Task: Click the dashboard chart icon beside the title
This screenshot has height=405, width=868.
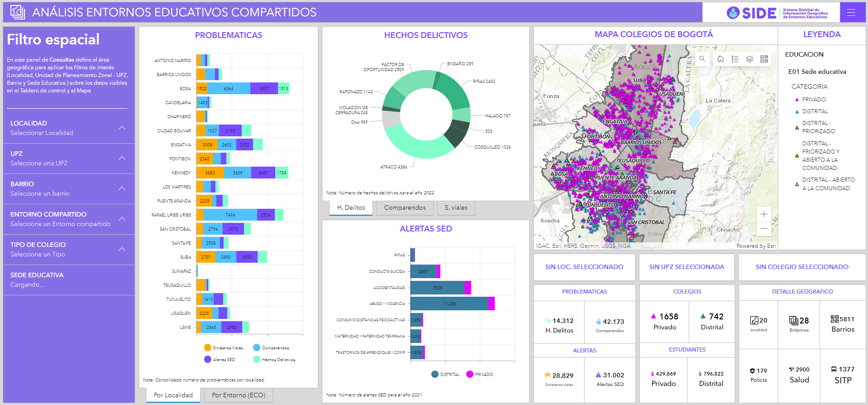Action: [x=17, y=12]
